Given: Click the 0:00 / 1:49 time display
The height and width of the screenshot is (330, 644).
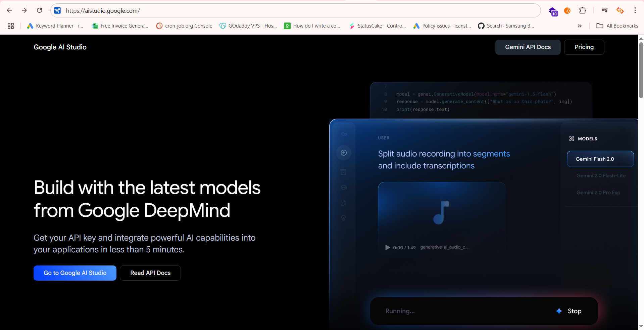Looking at the screenshot, I should [404, 248].
